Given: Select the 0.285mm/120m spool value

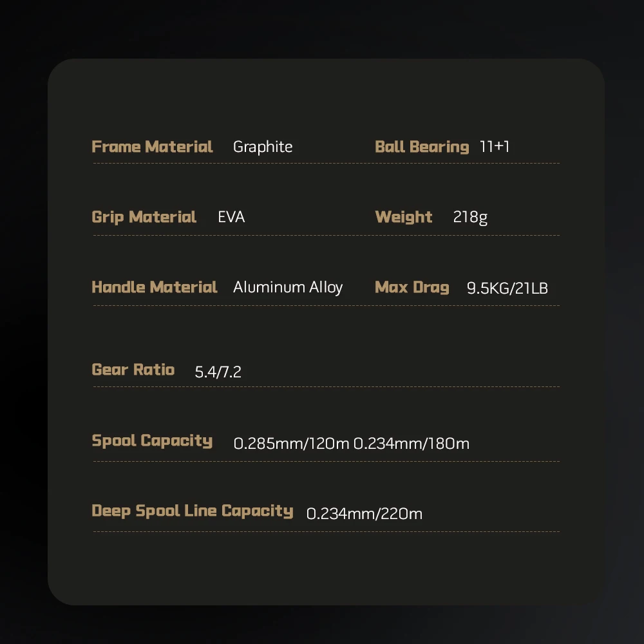Looking at the screenshot, I should [291, 444].
